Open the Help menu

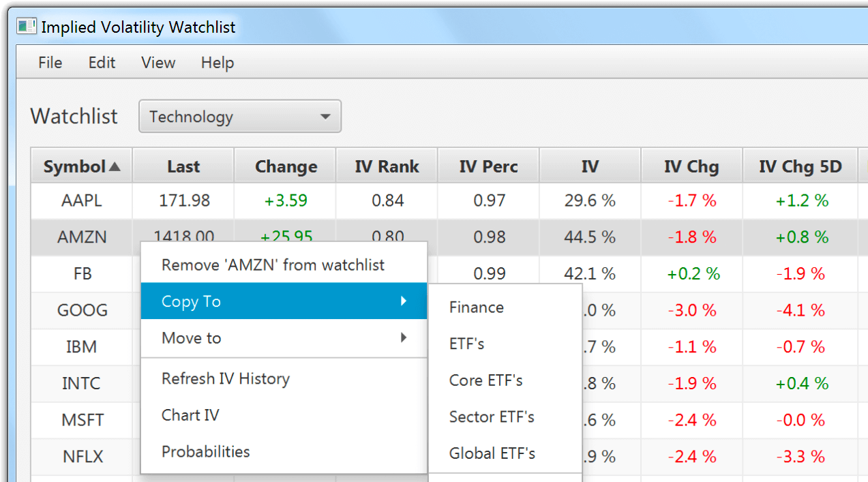(x=217, y=62)
